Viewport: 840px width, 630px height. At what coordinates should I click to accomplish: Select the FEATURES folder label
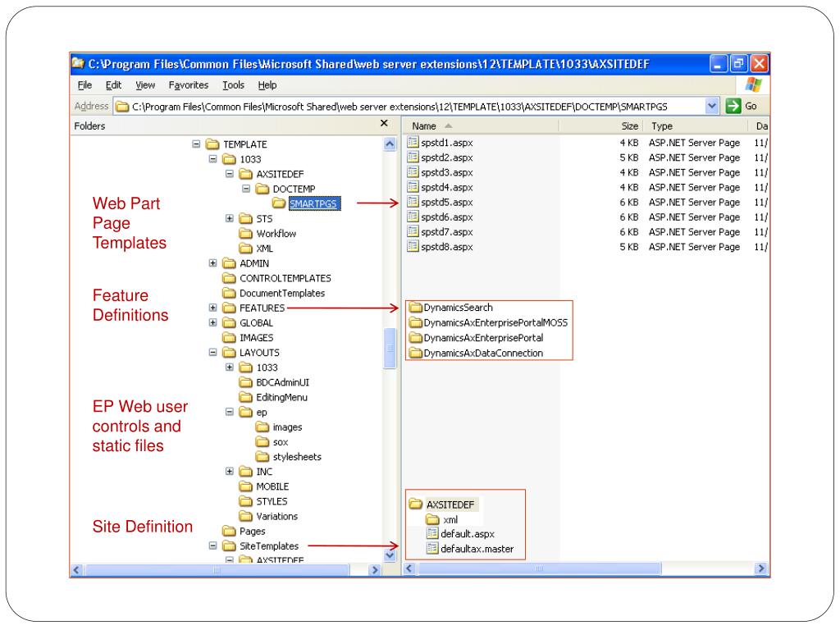[262, 308]
